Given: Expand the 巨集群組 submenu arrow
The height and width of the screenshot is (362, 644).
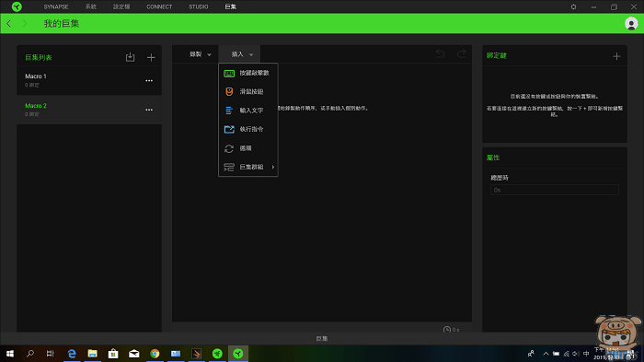Looking at the screenshot, I should [x=272, y=167].
